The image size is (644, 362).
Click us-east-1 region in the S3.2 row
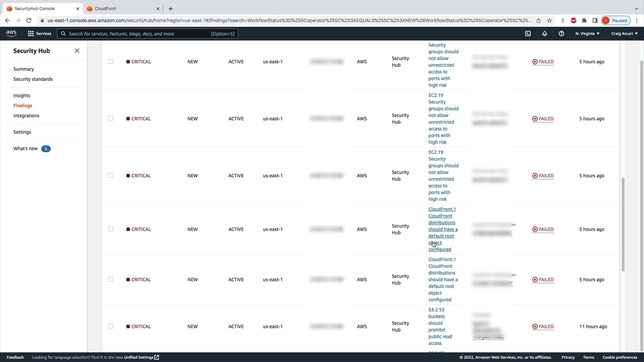click(273, 326)
